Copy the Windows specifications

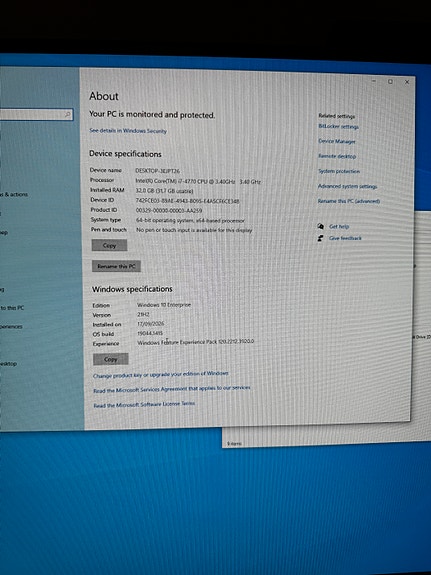pos(111,359)
